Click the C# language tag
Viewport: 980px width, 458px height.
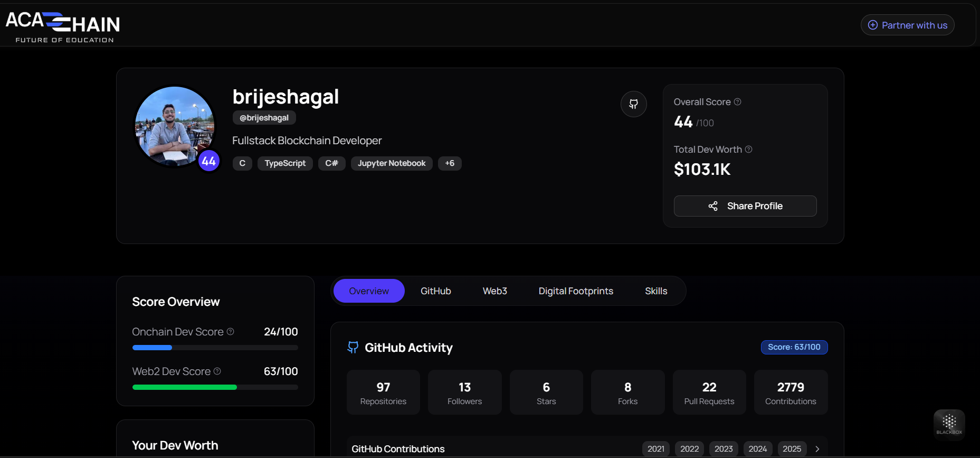tap(331, 163)
